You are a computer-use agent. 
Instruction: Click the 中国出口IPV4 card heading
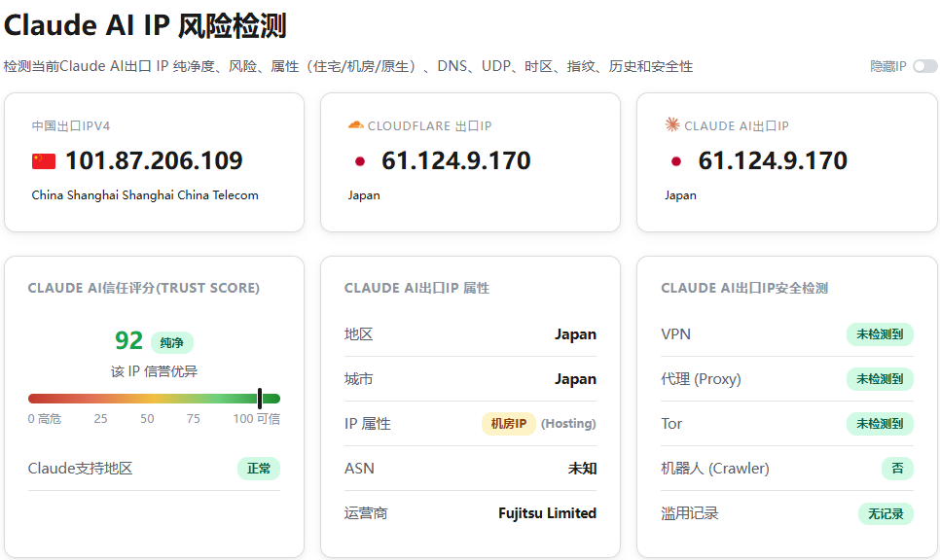pos(71,125)
